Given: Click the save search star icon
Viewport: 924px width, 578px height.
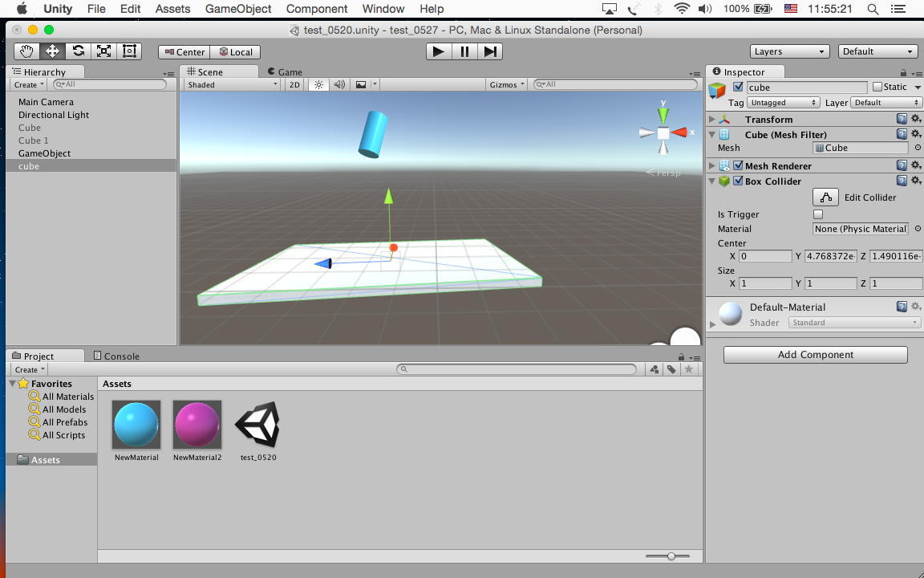Looking at the screenshot, I should 688,369.
